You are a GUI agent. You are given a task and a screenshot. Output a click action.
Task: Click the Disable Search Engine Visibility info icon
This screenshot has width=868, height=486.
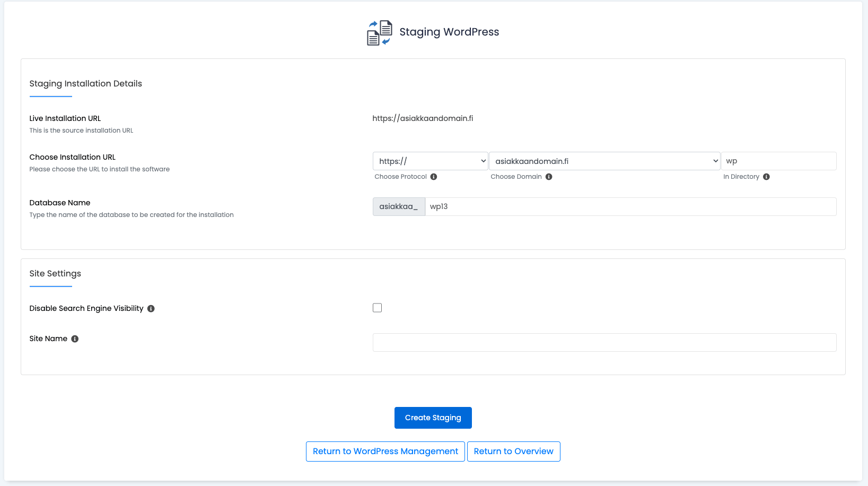[x=151, y=309]
